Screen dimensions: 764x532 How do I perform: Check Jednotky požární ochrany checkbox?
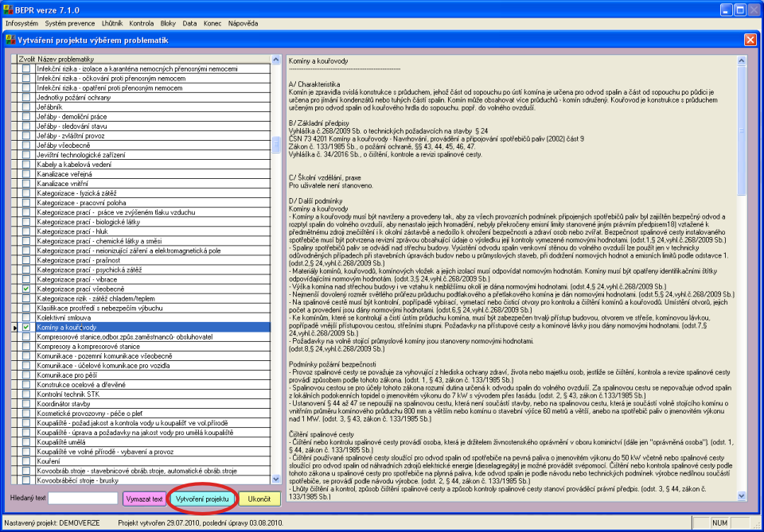click(26, 97)
